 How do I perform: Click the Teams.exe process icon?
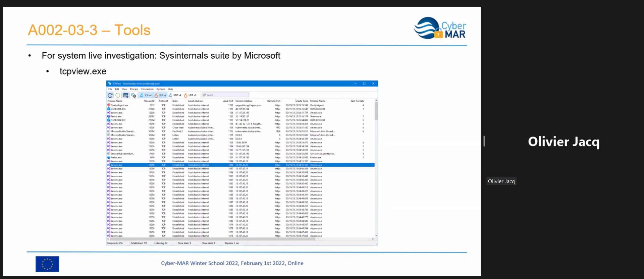click(x=109, y=116)
